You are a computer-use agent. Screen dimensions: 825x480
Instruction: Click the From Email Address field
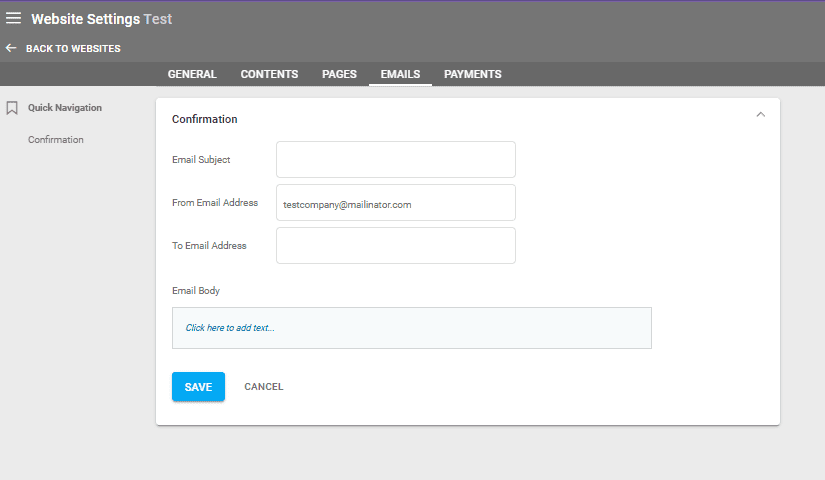pyautogui.click(x=395, y=203)
